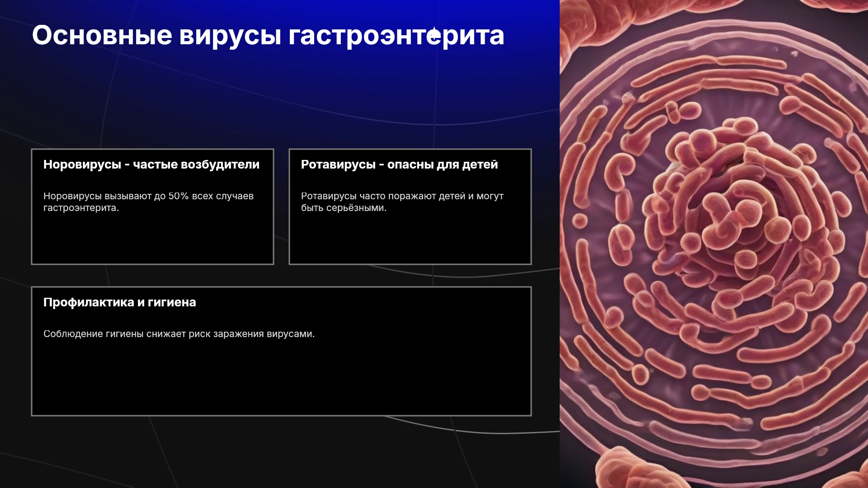Screen dimensions: 868x488
Task: Click the "Профилактика и гигиена" heading
Action: pyautogui.click(x=120, y=302)
